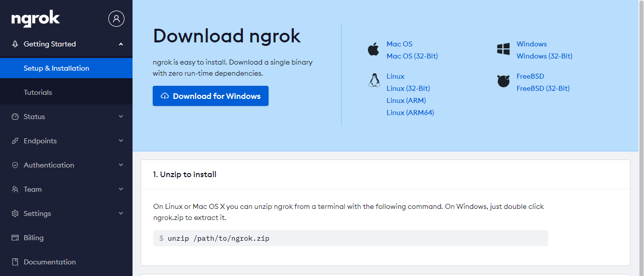Click the '1. Unzip to install' heading
The image size is (644, 276).
(x=185, y=175)
